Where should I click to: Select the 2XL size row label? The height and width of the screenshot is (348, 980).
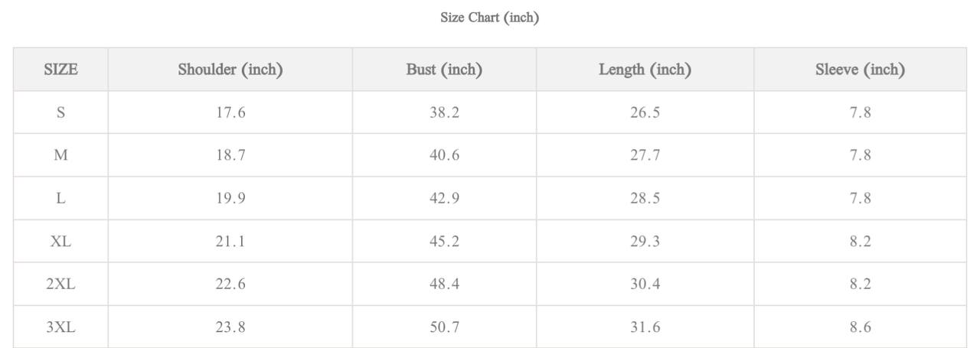pyautogui.click(x=60, y=284)
